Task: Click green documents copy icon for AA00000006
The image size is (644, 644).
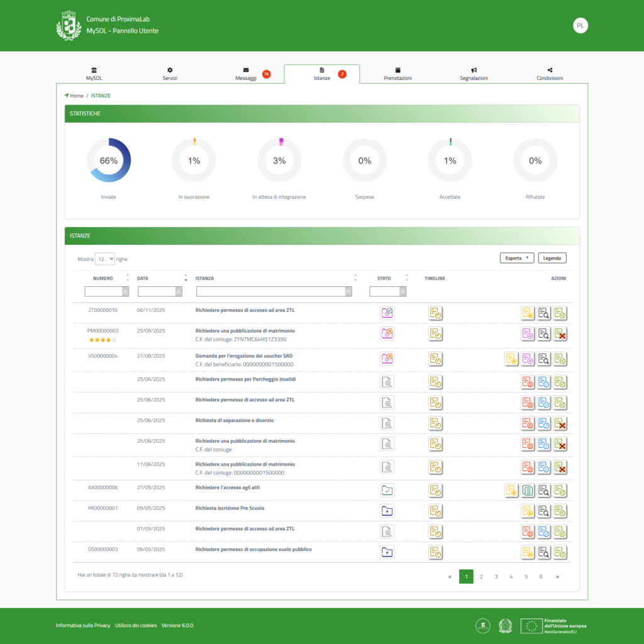Action: click(x=528, y=490)
